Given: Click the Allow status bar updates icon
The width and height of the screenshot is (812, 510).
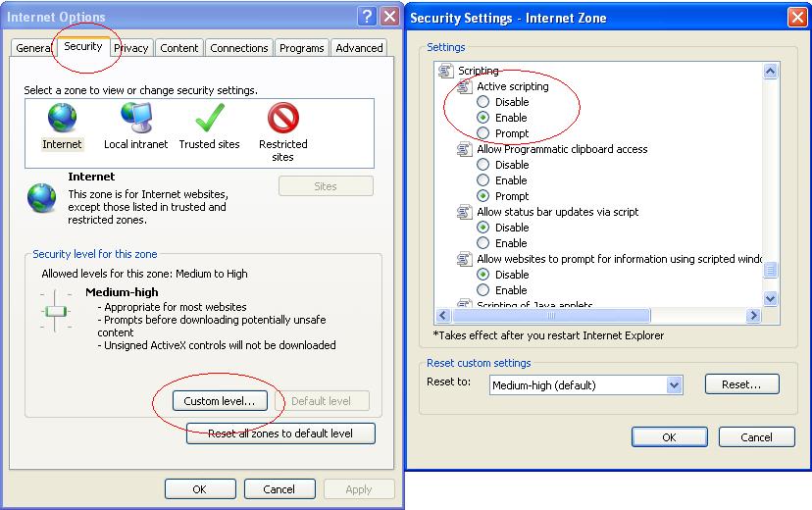Looking at the screenshot, I should [x=464, y=212].
